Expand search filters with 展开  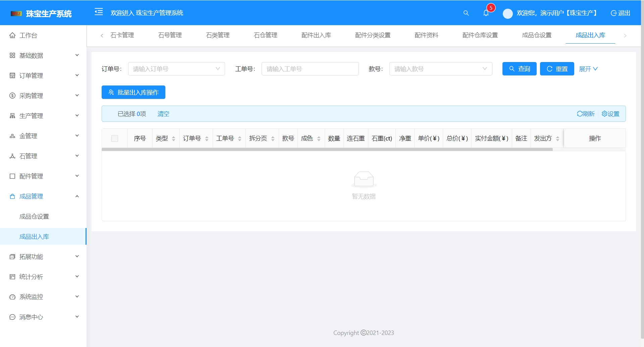click(588, 69)
